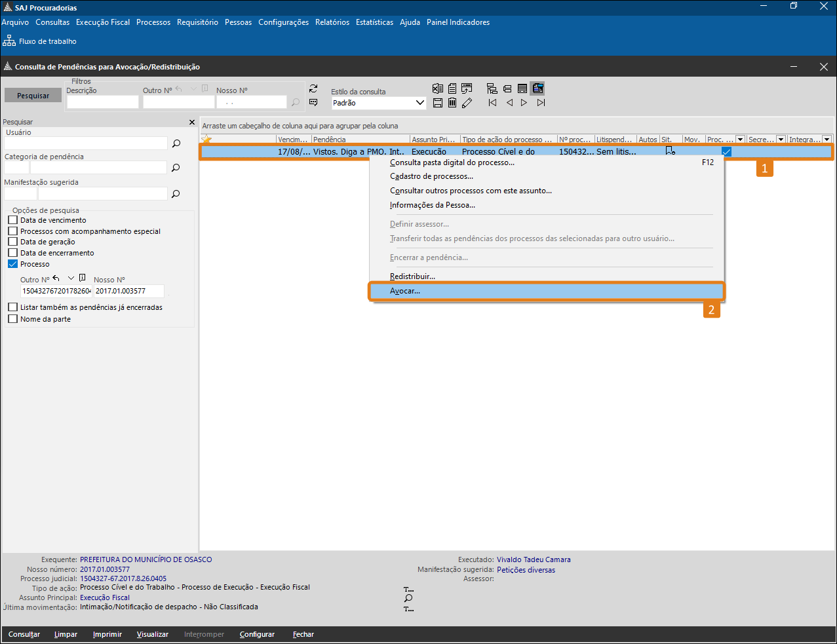The height and width of the screenshot is (644, 837).
Task: Go to last record with navigation arrow
Action: 541,103
